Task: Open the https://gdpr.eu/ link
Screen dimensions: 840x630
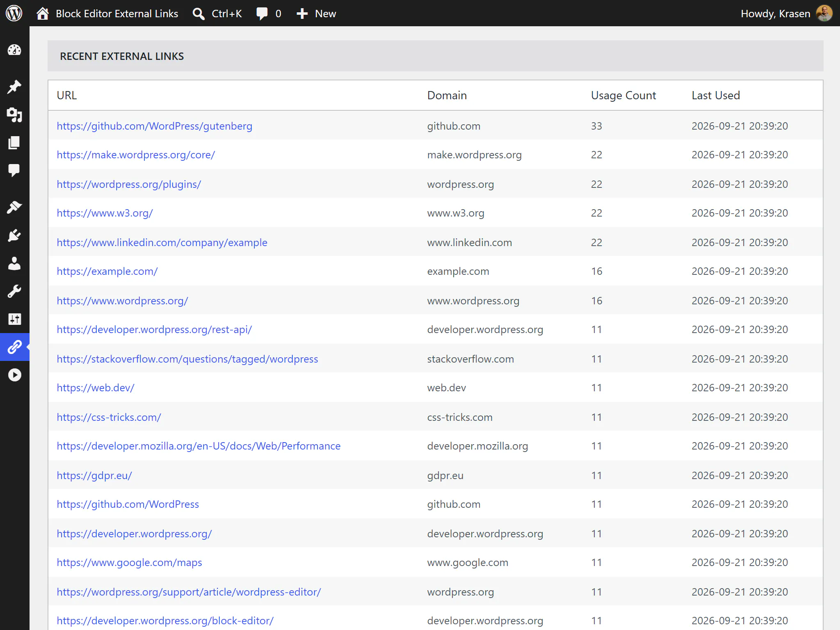Action: click(x=94, y=475)
